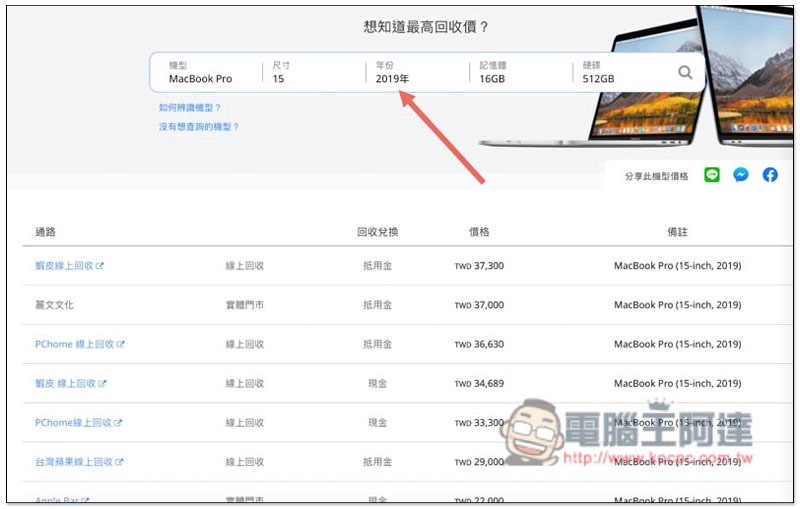Click the 回收兌換 column header
Screen dimensions: 800x509
pyautogui.click(x=377, y=232)
